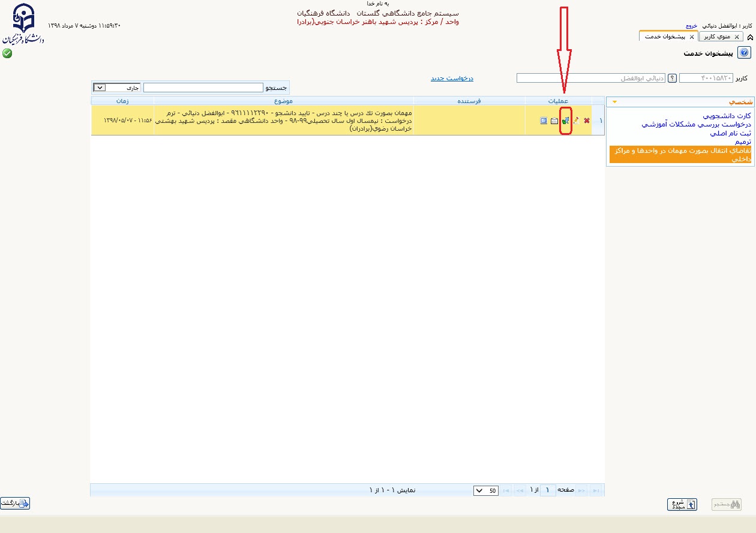Viewport: 756px width, 533px height.
Task: Click the جستجو search text field
Action: click(x=203, y=88)
